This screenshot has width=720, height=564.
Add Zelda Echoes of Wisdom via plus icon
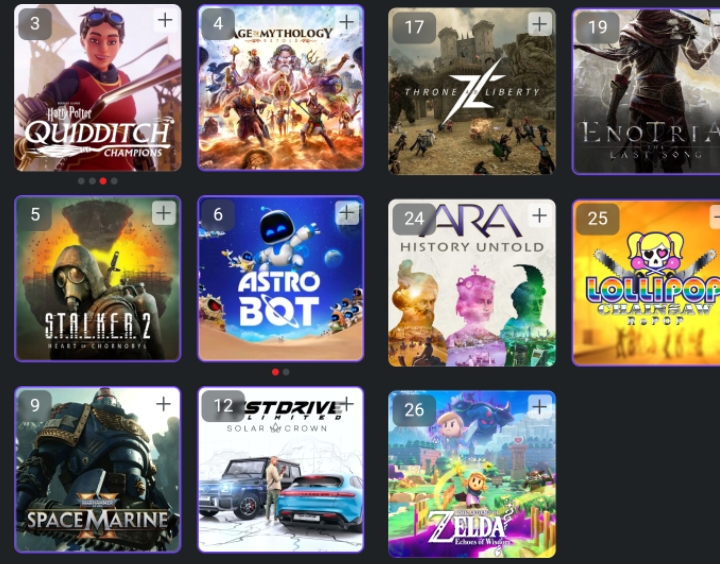coord(540,406)
